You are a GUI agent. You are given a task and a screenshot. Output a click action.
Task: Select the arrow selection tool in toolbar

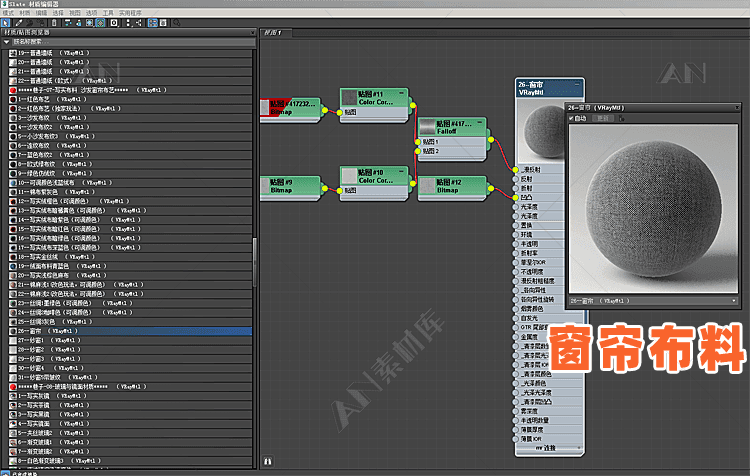coord(7,21)
